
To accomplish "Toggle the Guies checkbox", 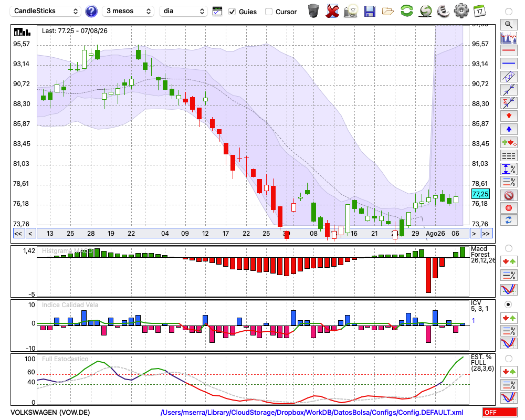I will point(232,12).
